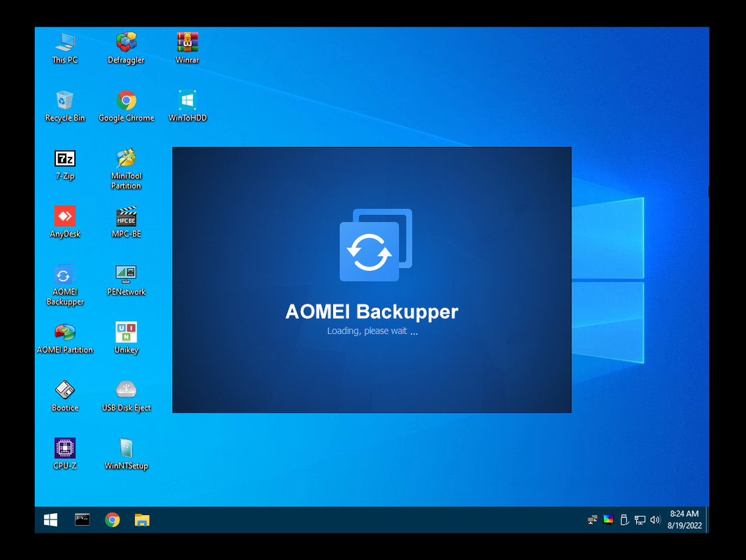746x560 pixels.
Task: Launch AnyDesk from the desktop
Action: coord(64,222)
